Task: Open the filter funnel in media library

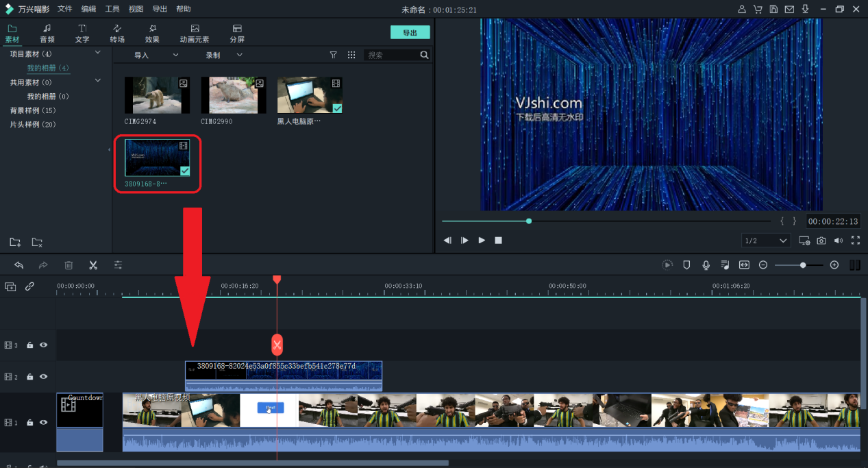Action: click(334, 55)
